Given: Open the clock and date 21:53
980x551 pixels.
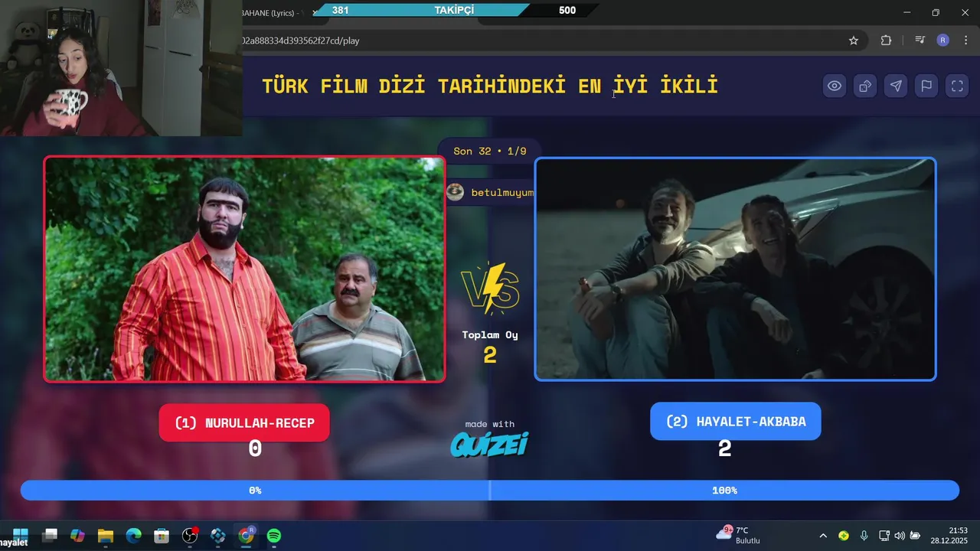Looking at the screenshot, I should tap(949, 535).
